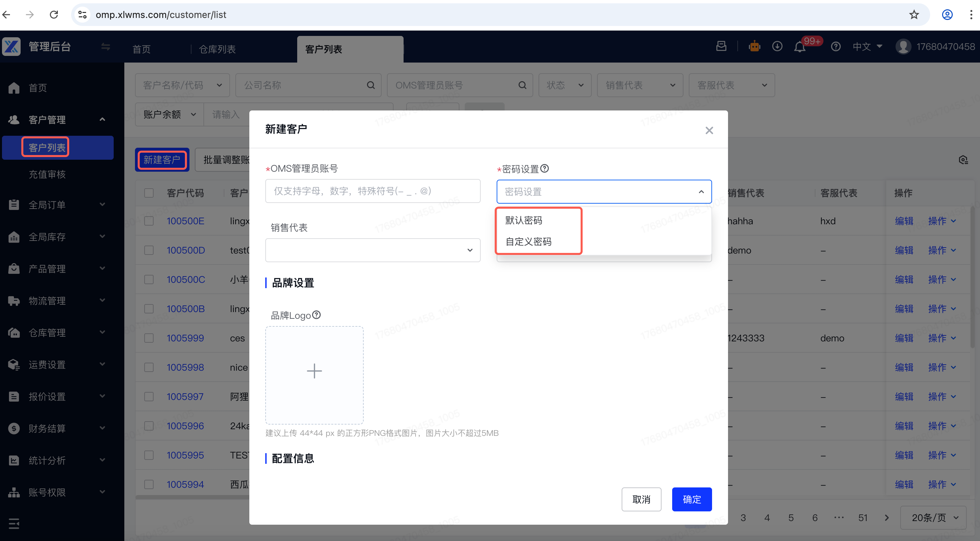Focus the OMS管理员账号 input field
Screen dimensions: 980x541
click(x=372, y=191)
